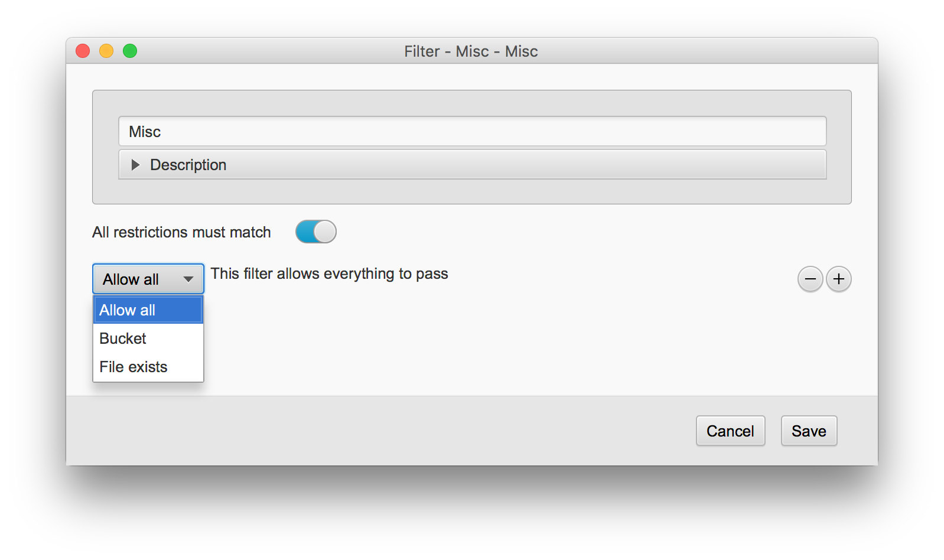
Task: Open the Allow all combo box
Action: tap(148, 279)
